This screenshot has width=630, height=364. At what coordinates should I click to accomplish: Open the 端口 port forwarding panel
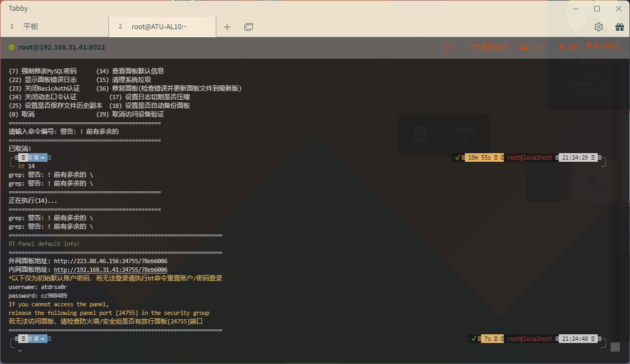(569, 47)
